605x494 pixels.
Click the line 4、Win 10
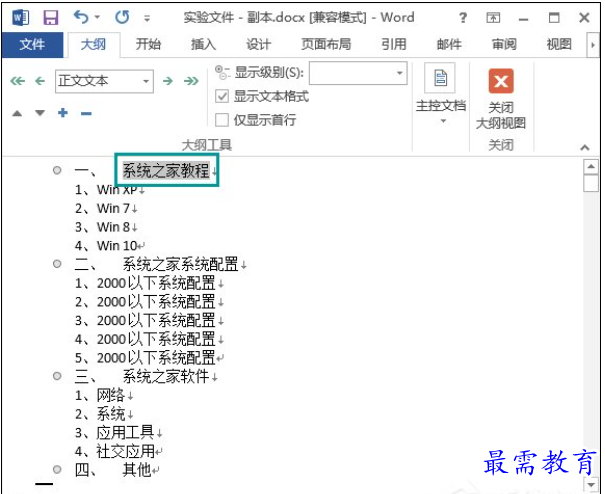[x=106, y=245]
